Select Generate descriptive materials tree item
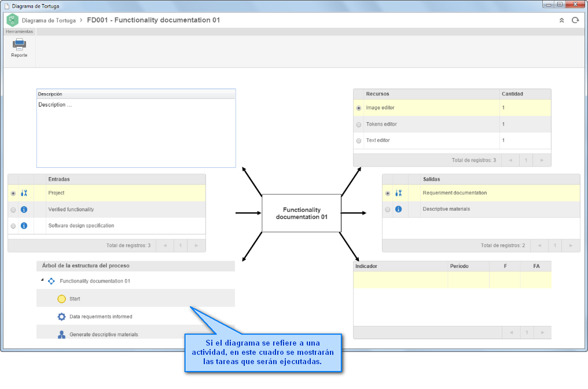 (136, 332)
